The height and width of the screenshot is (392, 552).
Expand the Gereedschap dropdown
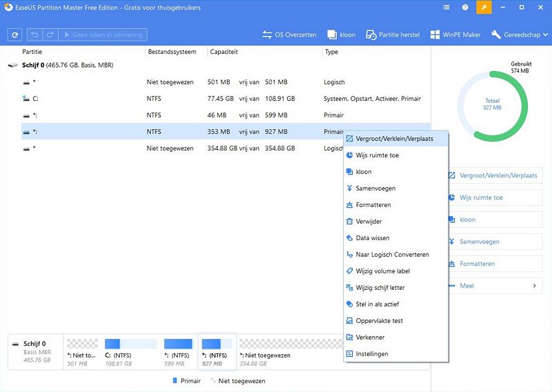(520, 35)
